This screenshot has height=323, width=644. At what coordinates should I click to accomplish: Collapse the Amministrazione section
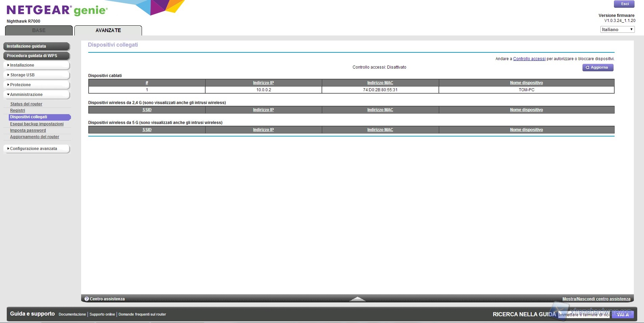pyautogui.click(x=37, y=95)
